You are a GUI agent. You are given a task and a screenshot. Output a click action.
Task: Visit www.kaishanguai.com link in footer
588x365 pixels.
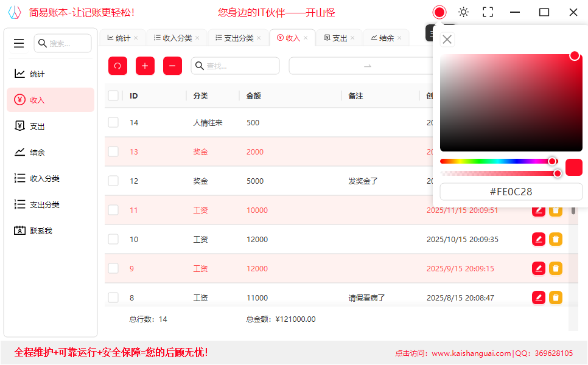(471, 353)
